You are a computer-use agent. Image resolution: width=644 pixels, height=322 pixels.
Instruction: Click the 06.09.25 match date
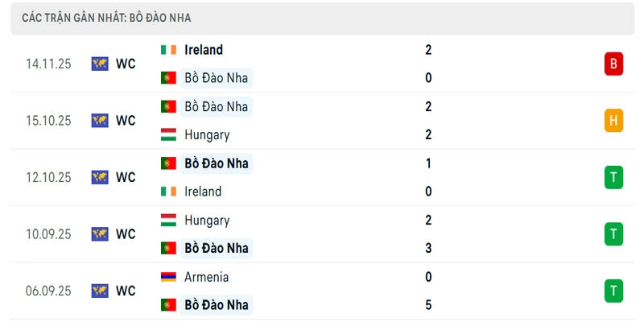click(48, 291)
